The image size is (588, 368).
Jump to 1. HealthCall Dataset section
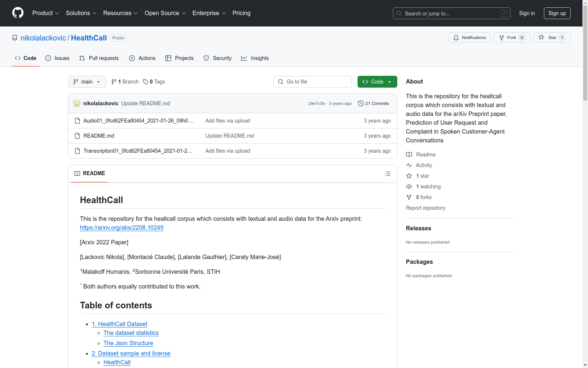pos(119,324)
